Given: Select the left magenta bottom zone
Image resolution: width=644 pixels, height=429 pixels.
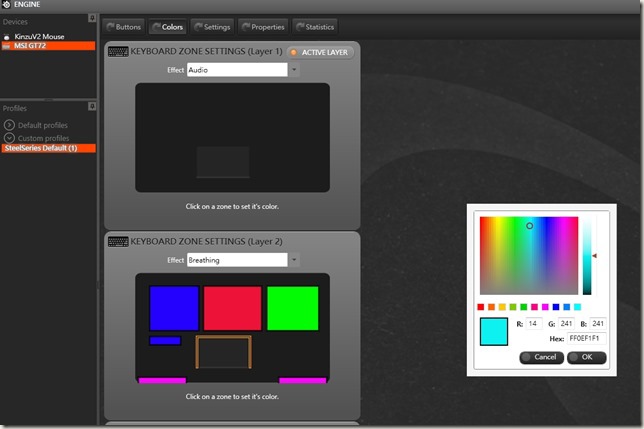Looking at the screenshot, I should [x=162, y=381].
